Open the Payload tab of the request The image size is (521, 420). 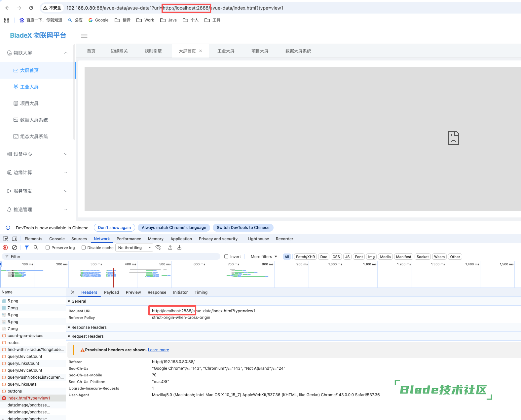111,292
